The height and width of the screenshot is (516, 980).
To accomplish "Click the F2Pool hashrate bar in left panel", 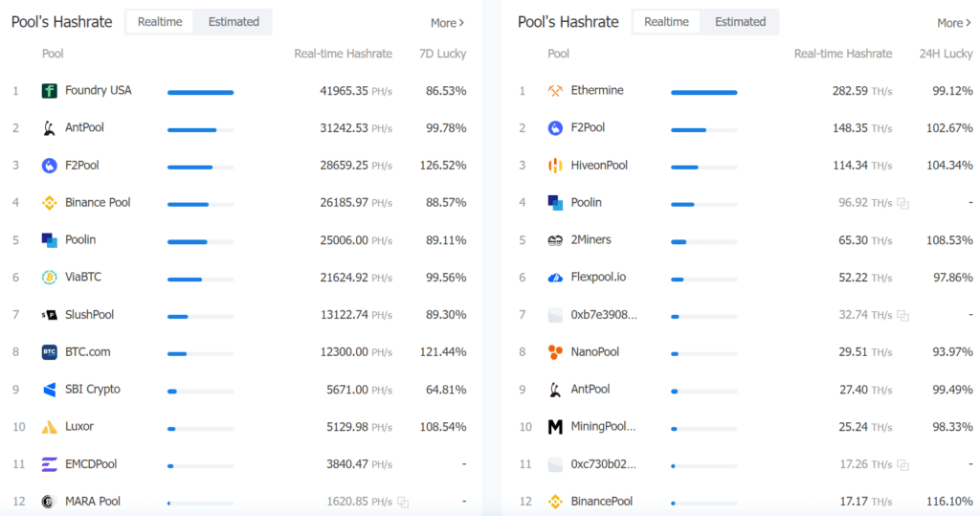I will coord(200,167).
